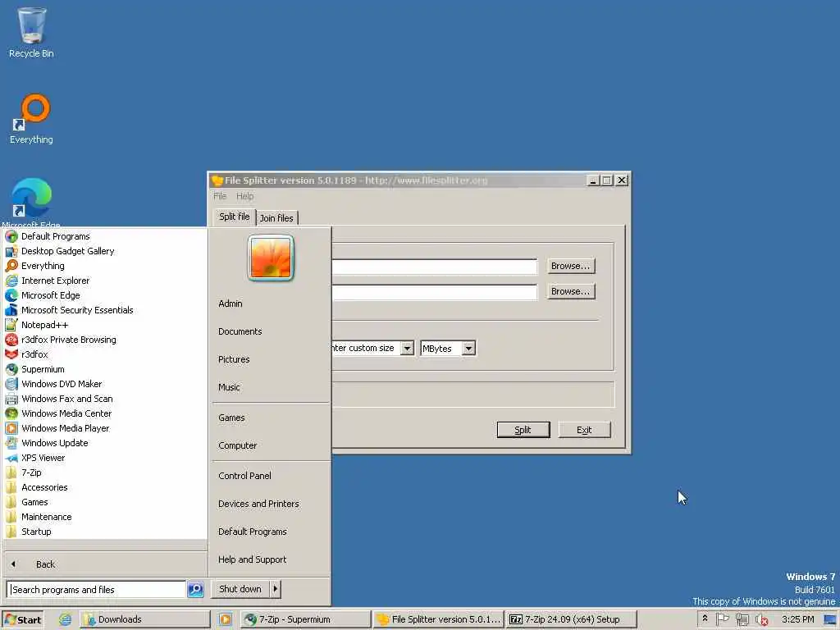This screenshot has height=630, width=840.
Task: Open the File menu in File Splitter
Action: [x=220, y=196]
